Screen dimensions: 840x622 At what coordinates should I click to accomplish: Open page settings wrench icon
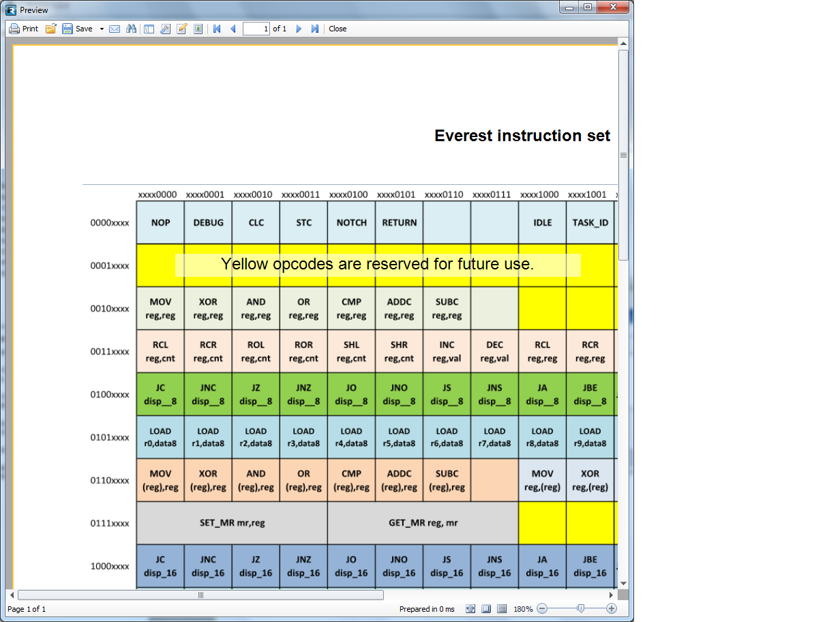(165, 29)
